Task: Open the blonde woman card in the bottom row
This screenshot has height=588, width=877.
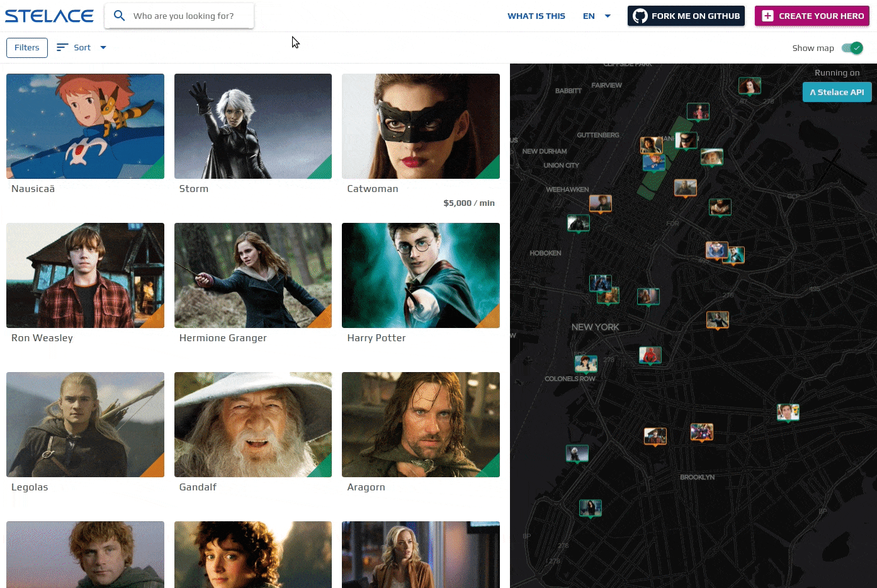Action: click(421, 555)
